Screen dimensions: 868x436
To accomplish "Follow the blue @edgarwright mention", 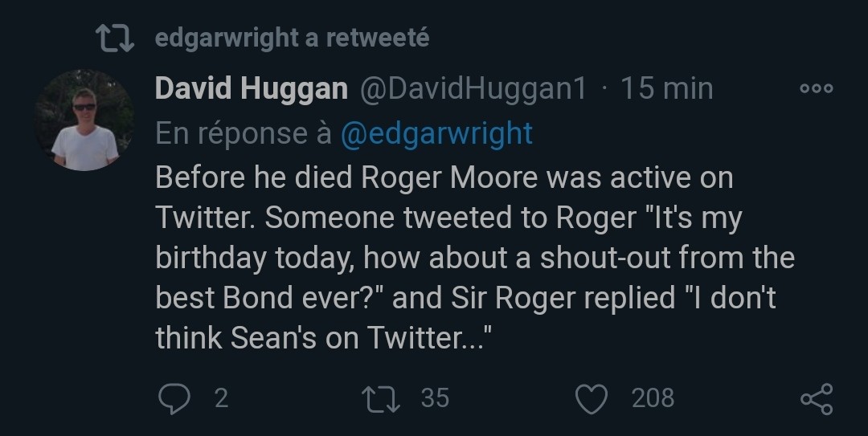I will pos(436,133).
